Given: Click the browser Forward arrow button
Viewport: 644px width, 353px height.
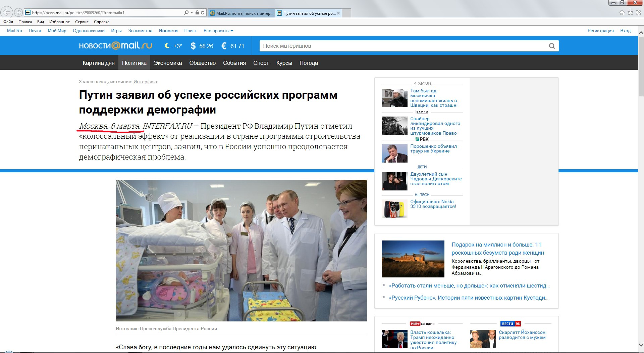Looking at the screenshot, I should [x=18, y=13].
